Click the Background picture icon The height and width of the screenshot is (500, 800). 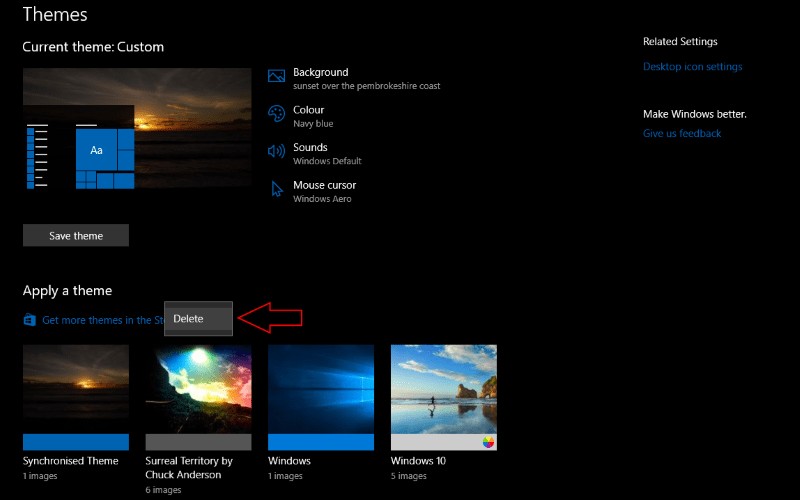point(276,76)
